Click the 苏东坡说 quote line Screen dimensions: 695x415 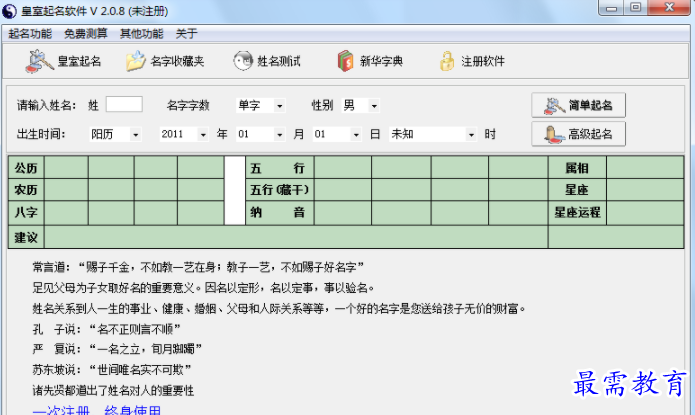coord(112,369)
